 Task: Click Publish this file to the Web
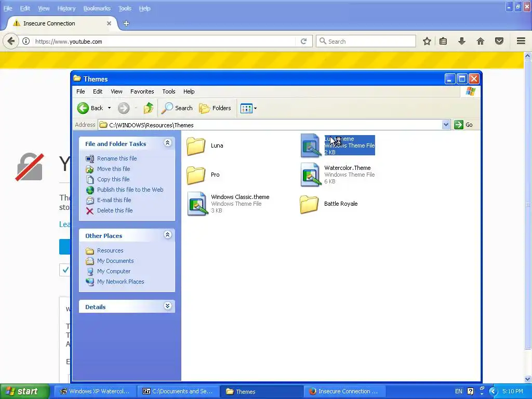130,190
